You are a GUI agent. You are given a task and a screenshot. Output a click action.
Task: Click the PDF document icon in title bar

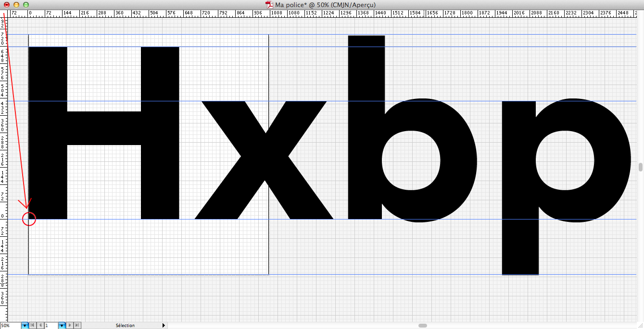tap(269, 4)
